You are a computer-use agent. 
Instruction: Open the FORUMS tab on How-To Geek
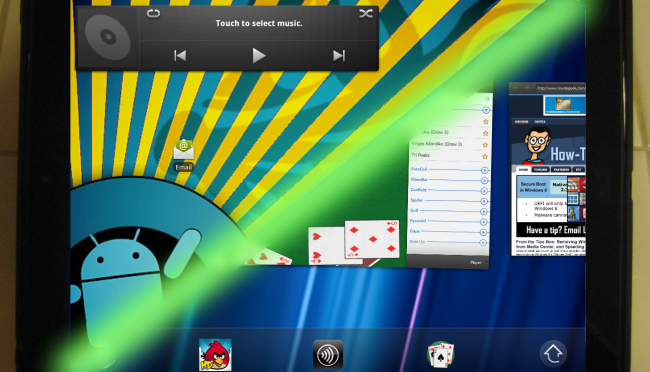click(x=541, y=170)
